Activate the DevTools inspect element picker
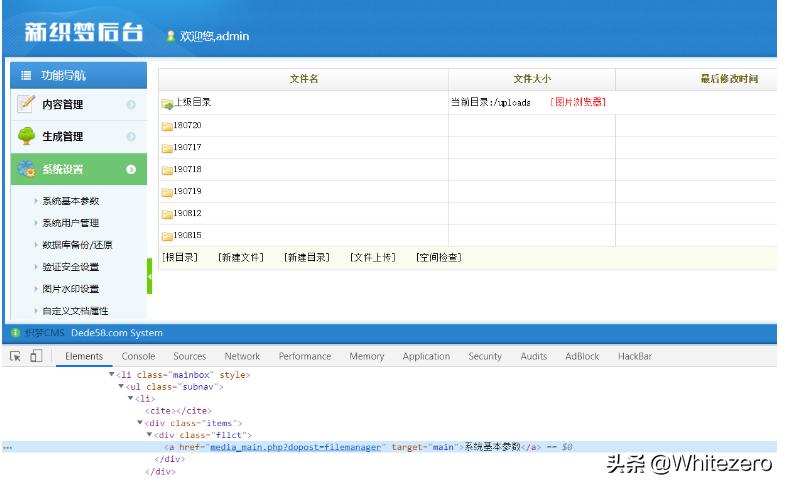The image size is (787, 489). pos(15,356)
